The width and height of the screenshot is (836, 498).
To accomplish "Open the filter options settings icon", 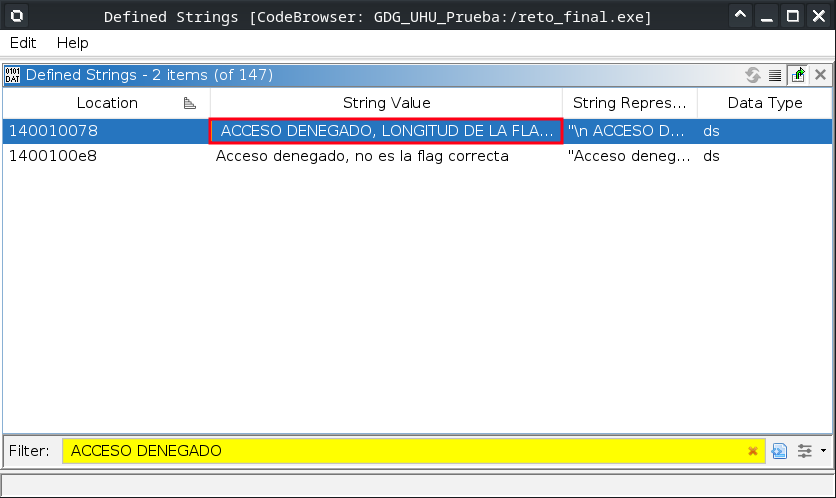I will pyautogui.click(x=805, y=451).
